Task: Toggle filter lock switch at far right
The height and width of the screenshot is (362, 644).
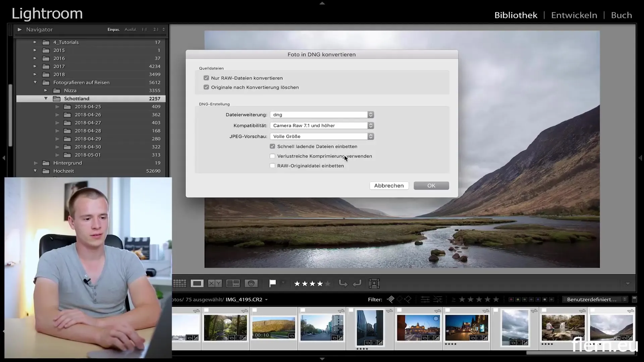Action: (634, 299)
